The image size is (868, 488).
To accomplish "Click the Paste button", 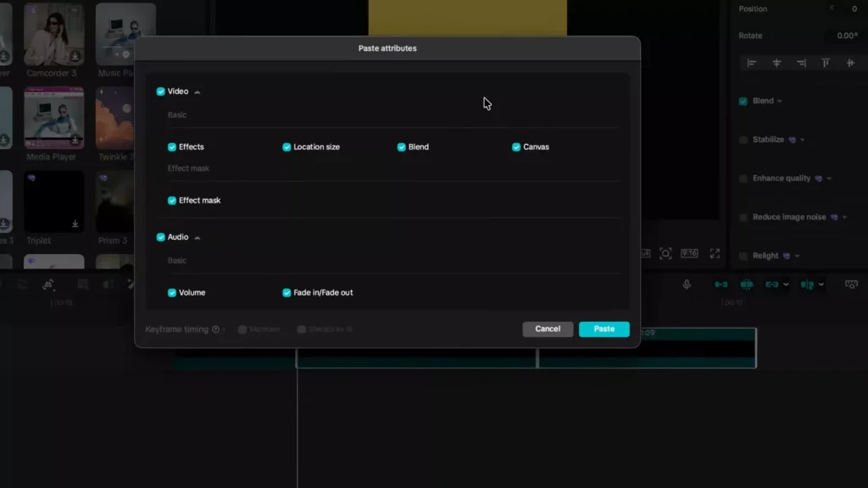I will 604,329.
